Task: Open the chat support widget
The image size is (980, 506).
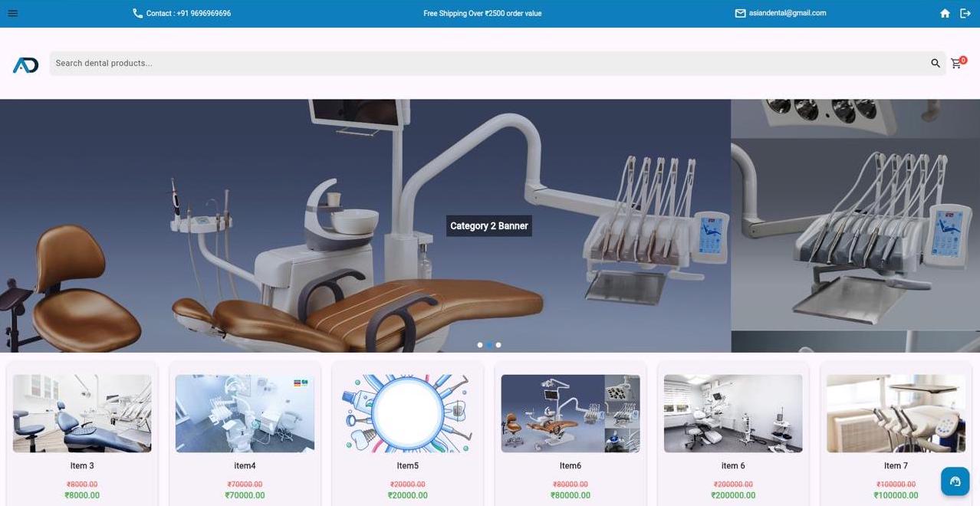Action: (954, 481)
